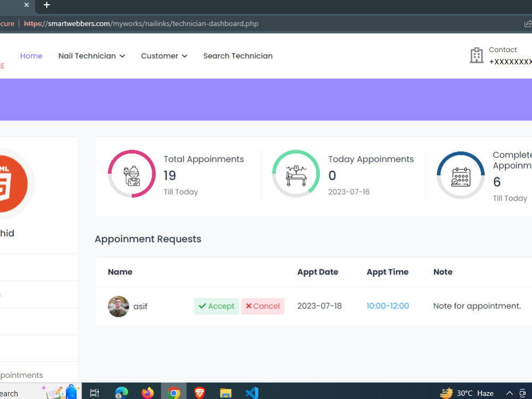Screen dimensions: 532x399
Task: Click the taskbar search highlights icon
Action: coord(61,392)
